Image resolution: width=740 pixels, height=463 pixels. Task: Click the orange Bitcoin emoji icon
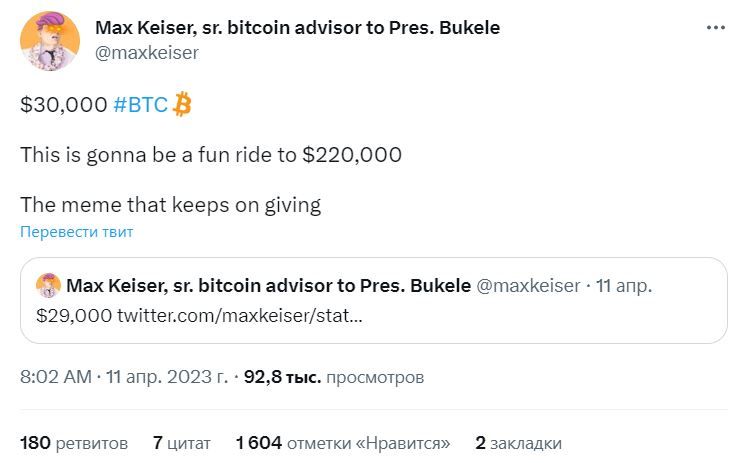pyautogui.click(x=182, y=104)
